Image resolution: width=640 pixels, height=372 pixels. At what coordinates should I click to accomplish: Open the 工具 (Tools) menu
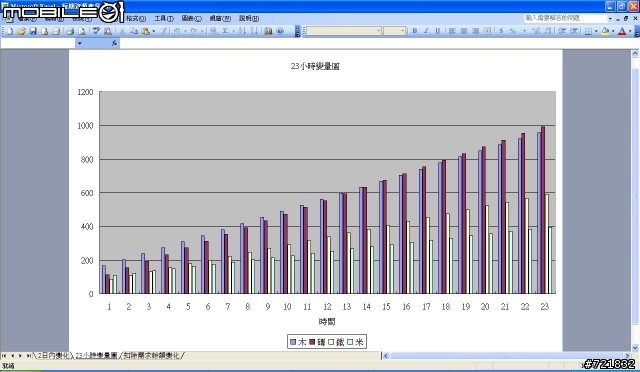point(164,18)
